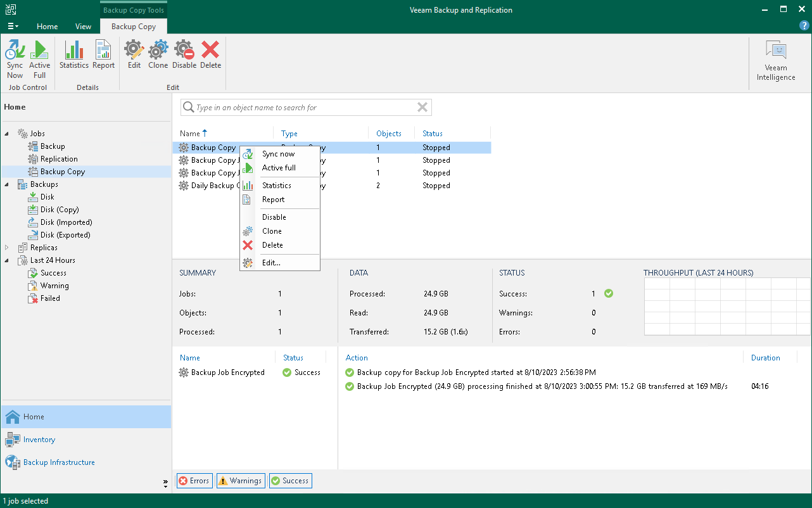812x508 pixels.
Task: Choose Sync now in the context menu
Action: pyautogui.click(x=279, y=154)
